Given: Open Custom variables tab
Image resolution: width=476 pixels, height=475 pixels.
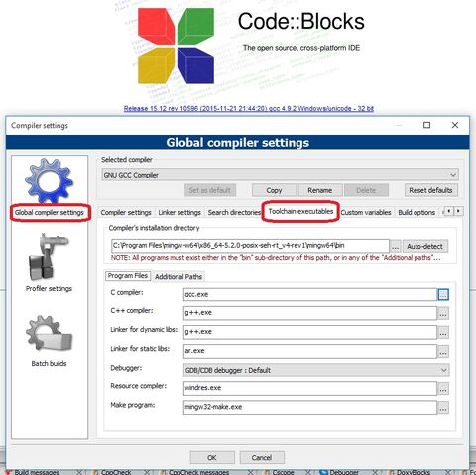Looking at the screenshot, I should [x=366, y=213].
